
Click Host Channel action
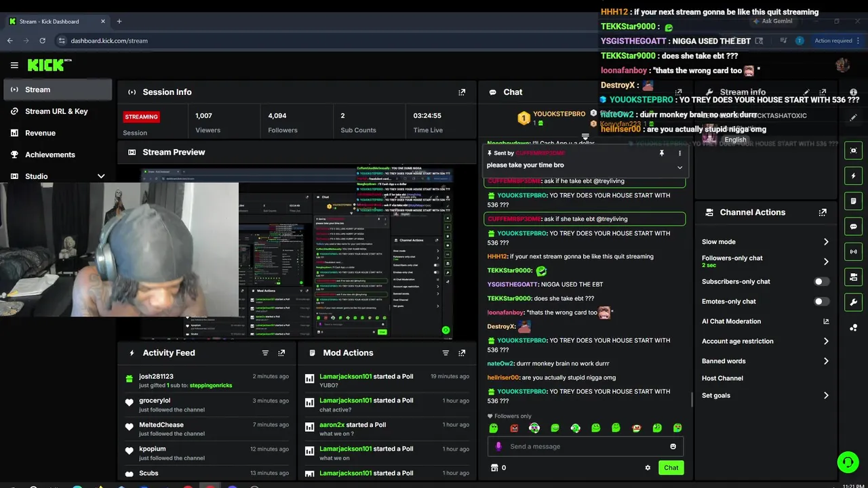tap(722, 378)
